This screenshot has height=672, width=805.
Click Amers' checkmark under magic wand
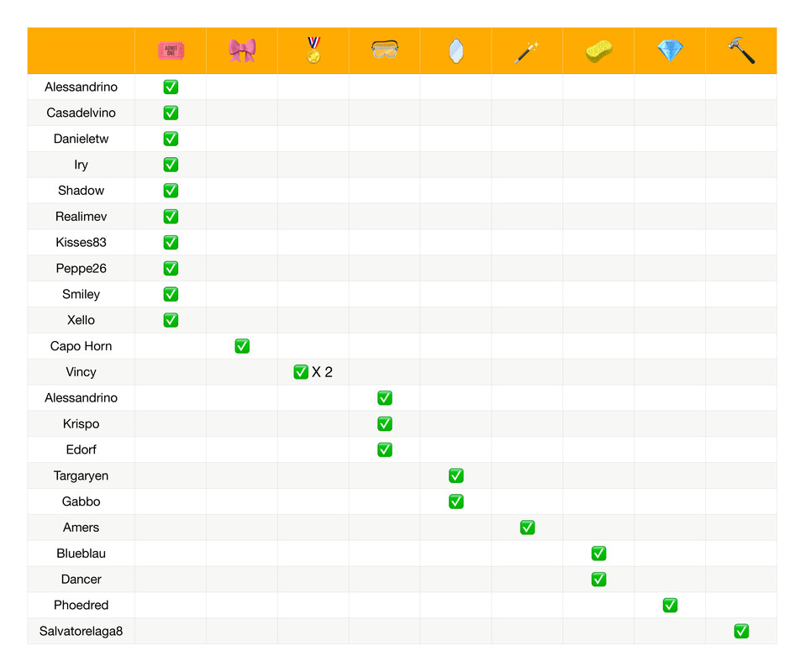528,528
